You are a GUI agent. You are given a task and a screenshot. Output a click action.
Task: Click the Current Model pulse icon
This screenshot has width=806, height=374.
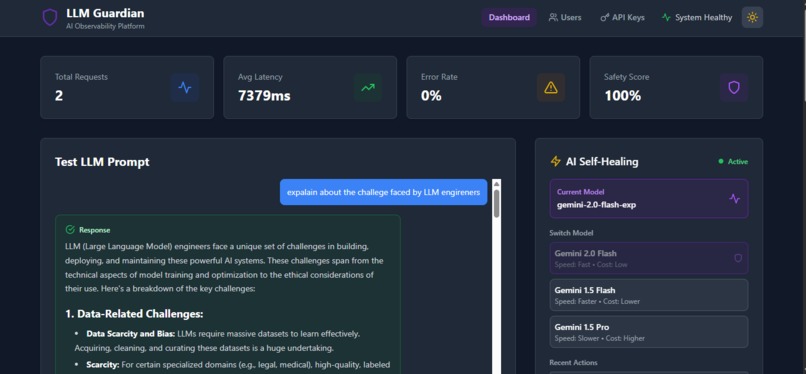click(735, 198)
